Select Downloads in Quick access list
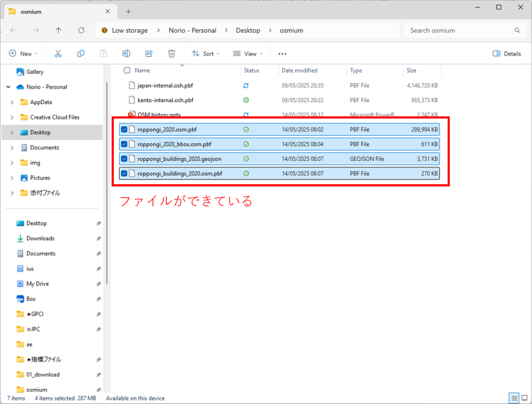Viewport: 532px width, 404px height. tap(40, 238)
